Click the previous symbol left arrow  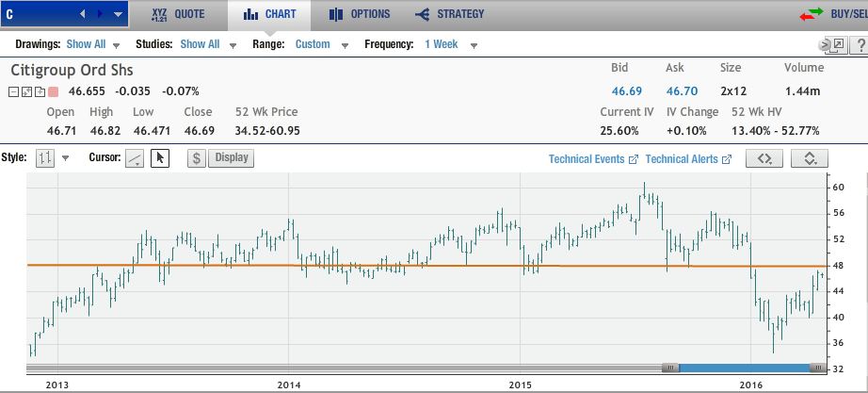[83, 14]
